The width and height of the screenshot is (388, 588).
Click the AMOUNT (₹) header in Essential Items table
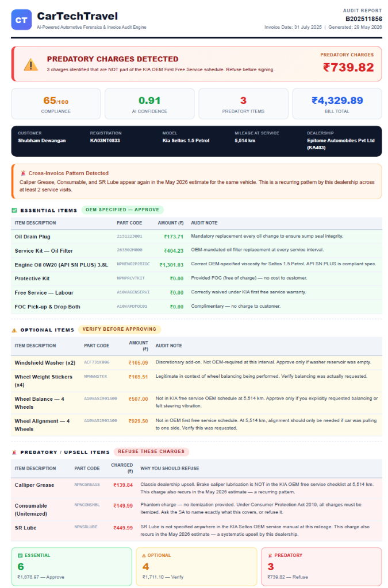(170, 223)
